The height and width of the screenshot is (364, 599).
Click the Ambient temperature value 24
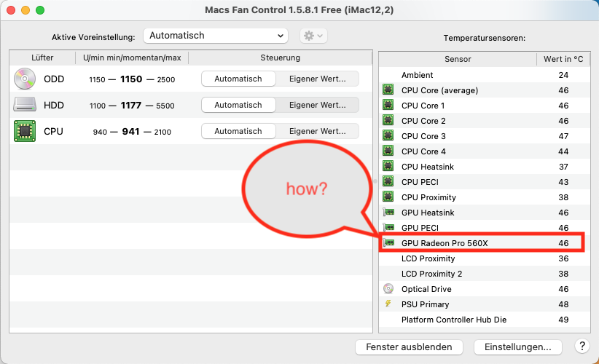[x=563, y=75]
